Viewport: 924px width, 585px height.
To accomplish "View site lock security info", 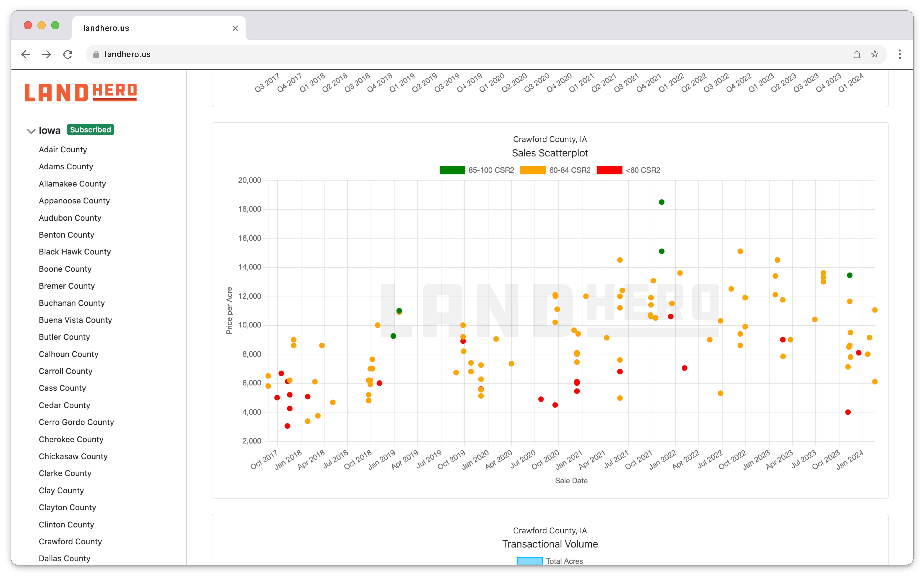I will (x=96, y=55).
